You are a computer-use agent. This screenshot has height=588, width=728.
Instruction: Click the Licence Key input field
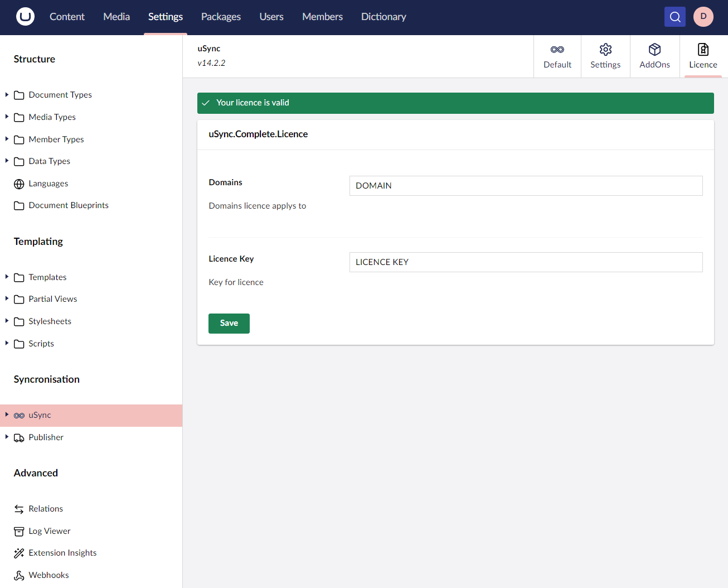tap(526, 262)
